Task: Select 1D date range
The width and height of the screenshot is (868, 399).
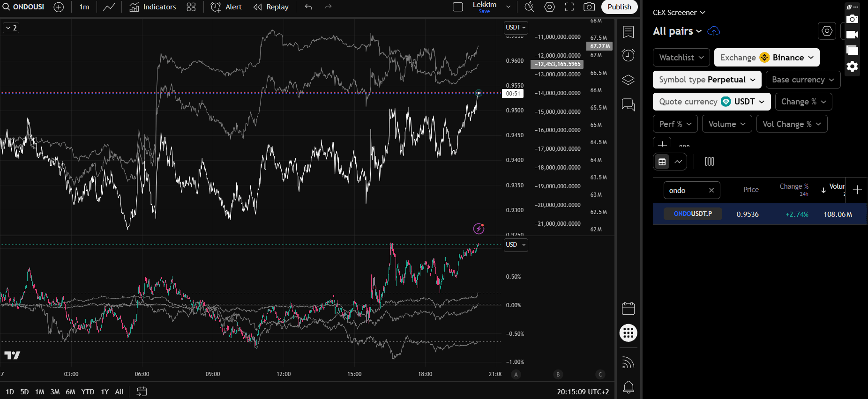Action: (10, 392)
